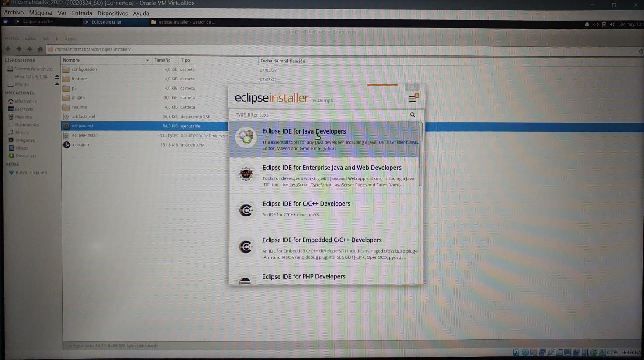Viewport: 644px width, 360px height.
Task: Go forward in the file manager toolbar
Action: pyautogui.click(x=19, y=49)
